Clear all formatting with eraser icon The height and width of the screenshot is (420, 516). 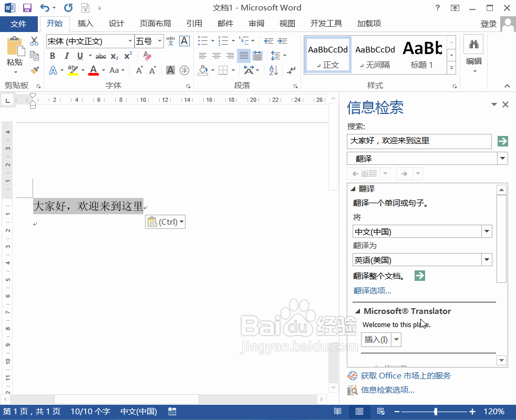tap(147, 56)
